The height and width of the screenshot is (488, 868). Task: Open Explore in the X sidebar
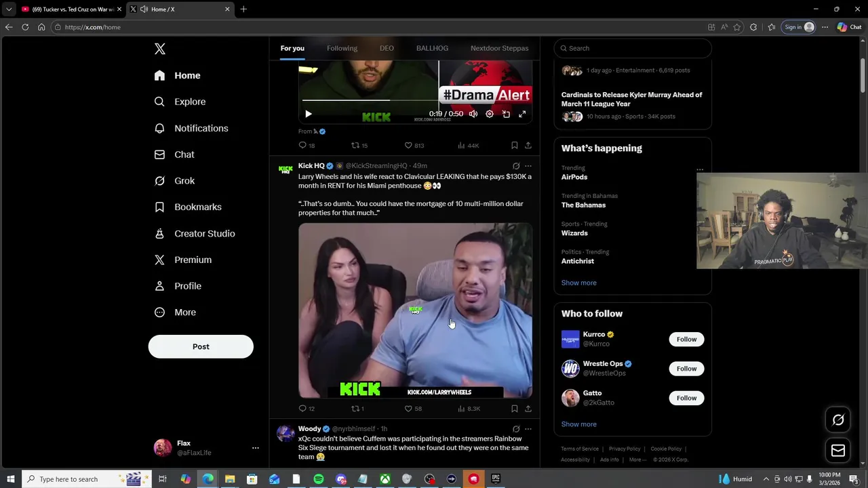click(180, 102)
